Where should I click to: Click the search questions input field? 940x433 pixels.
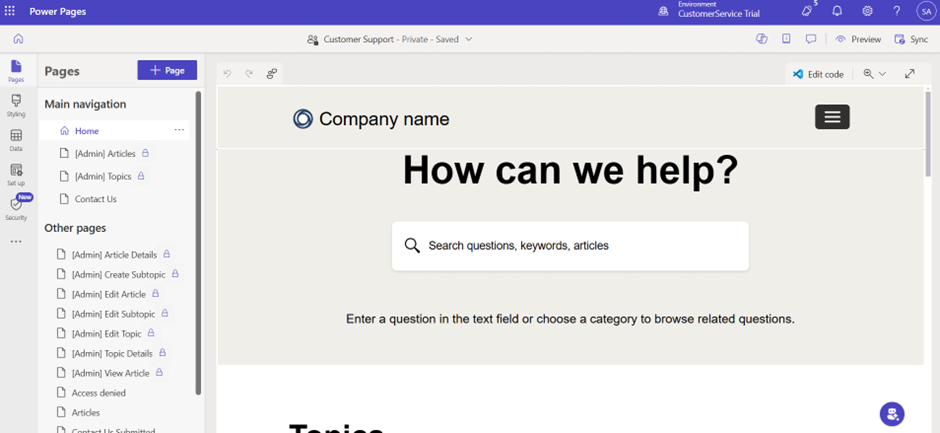click(570, 245)
